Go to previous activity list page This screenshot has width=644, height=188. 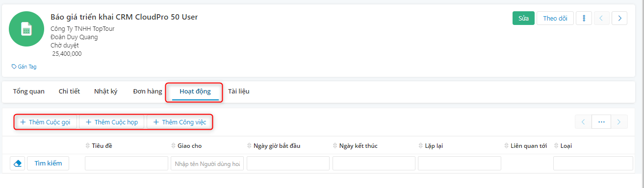583,122
